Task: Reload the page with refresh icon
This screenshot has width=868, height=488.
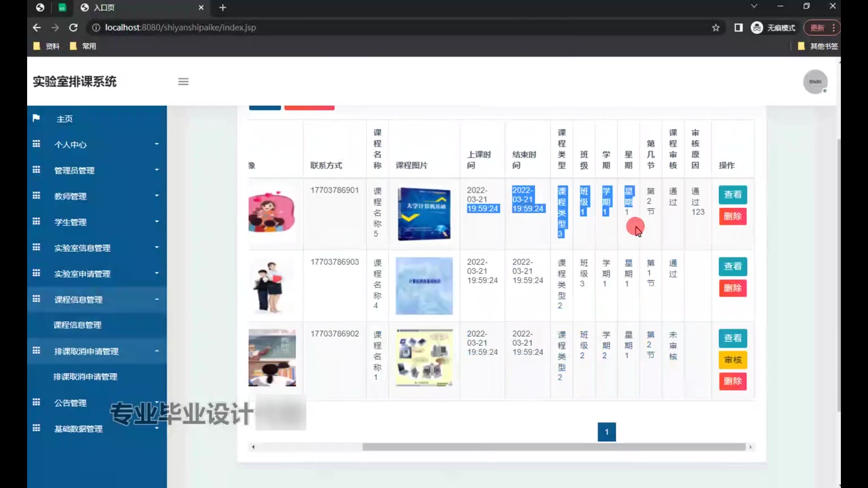Action: [x=73, y=28]
